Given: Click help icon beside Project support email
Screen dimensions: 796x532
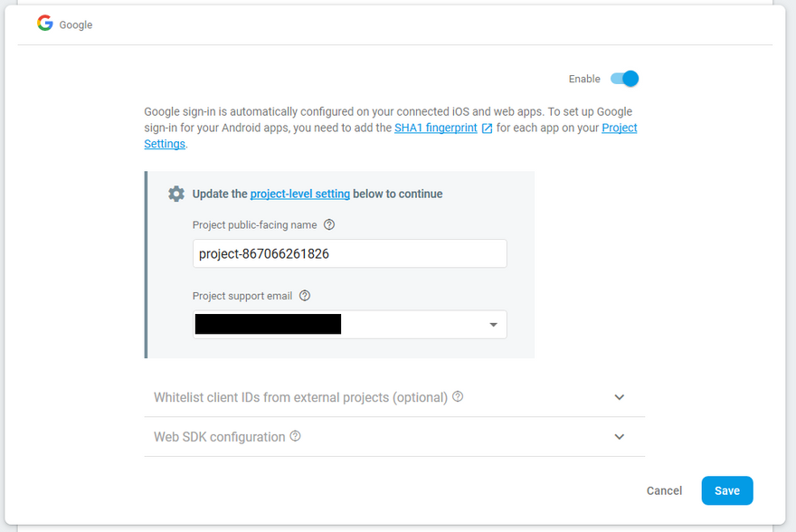Looking at the screenshot, I should (x=305, y=295).
